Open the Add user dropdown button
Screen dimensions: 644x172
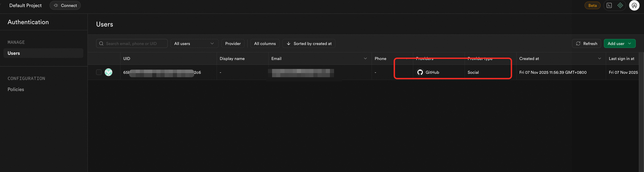(620, 44)
